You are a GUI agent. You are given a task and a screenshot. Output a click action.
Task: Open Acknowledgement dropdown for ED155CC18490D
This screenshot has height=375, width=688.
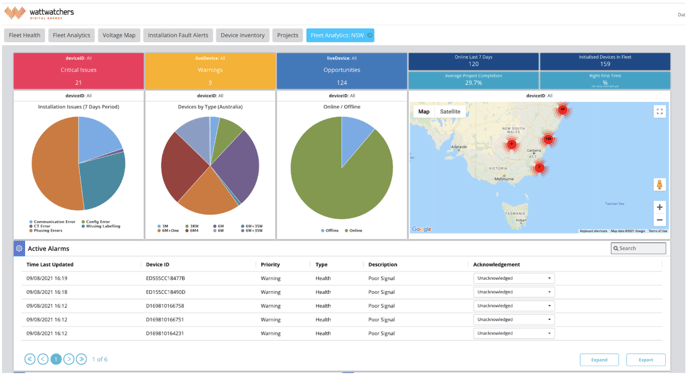click(x=513, y=292)
